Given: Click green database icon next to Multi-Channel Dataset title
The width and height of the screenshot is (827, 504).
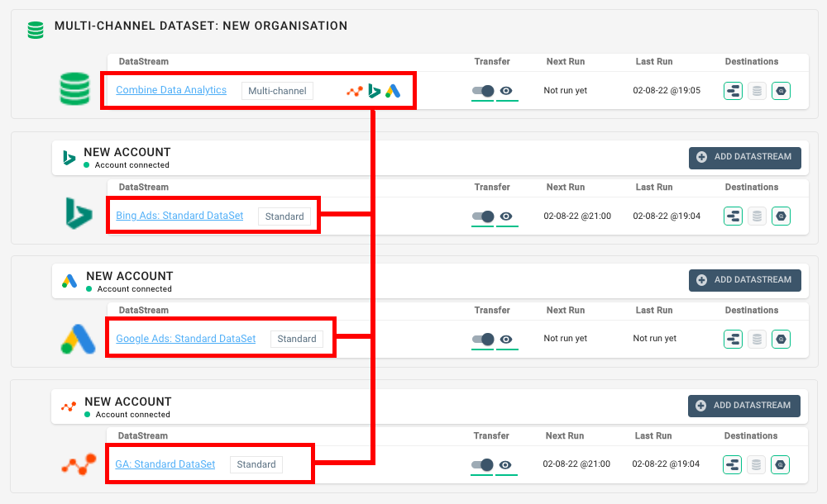Looking at the screenshot, I should click(x=36, y=30).
